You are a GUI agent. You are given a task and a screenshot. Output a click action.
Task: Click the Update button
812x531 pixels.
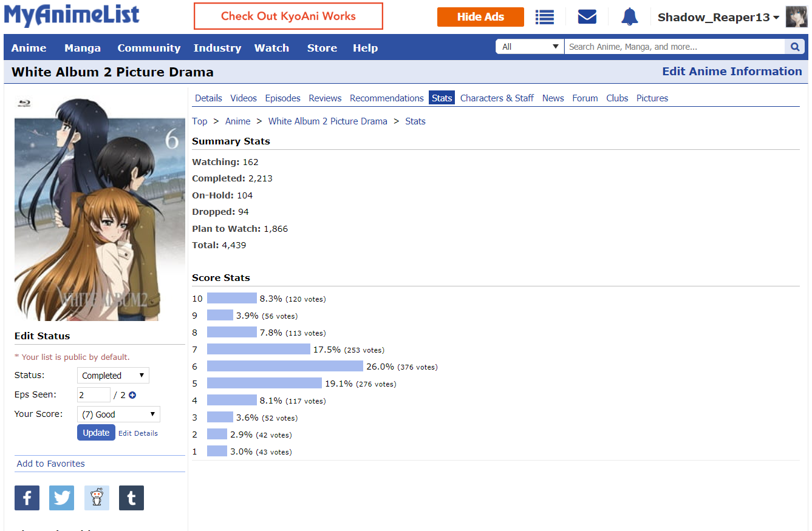(x=96, y=433)
